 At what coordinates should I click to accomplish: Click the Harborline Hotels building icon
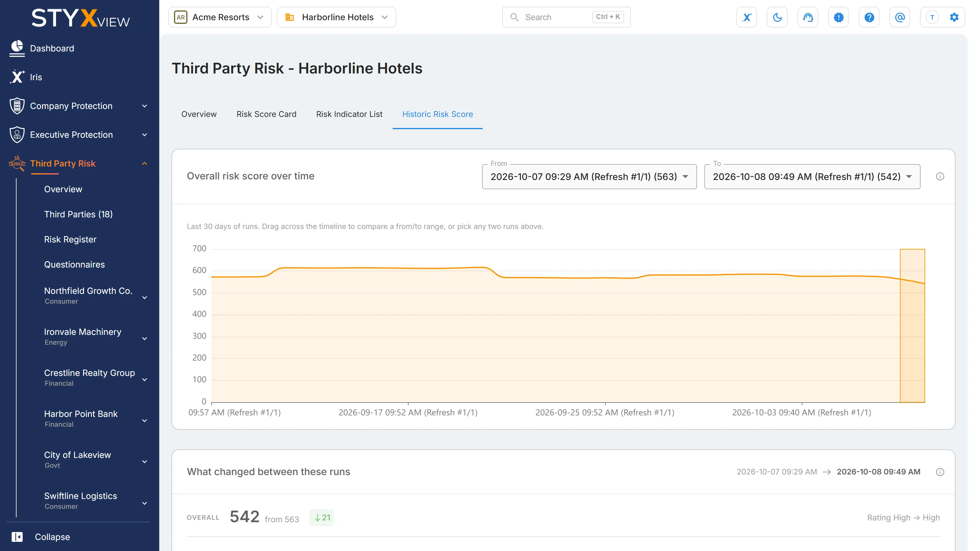pos(289,17)
